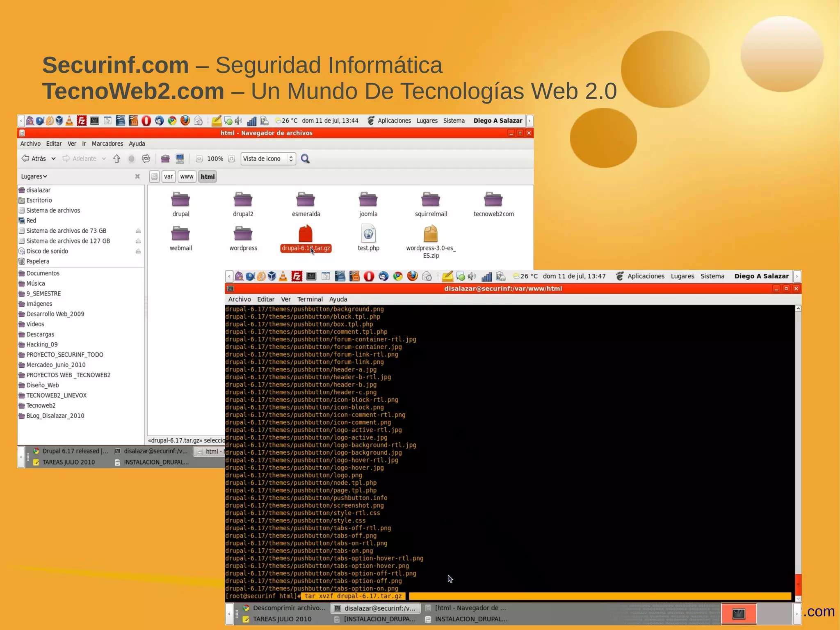The height and width of the screenshot is (630, 840).
Task: Select the webmail folder icon
Action: (x=180, y=234)
